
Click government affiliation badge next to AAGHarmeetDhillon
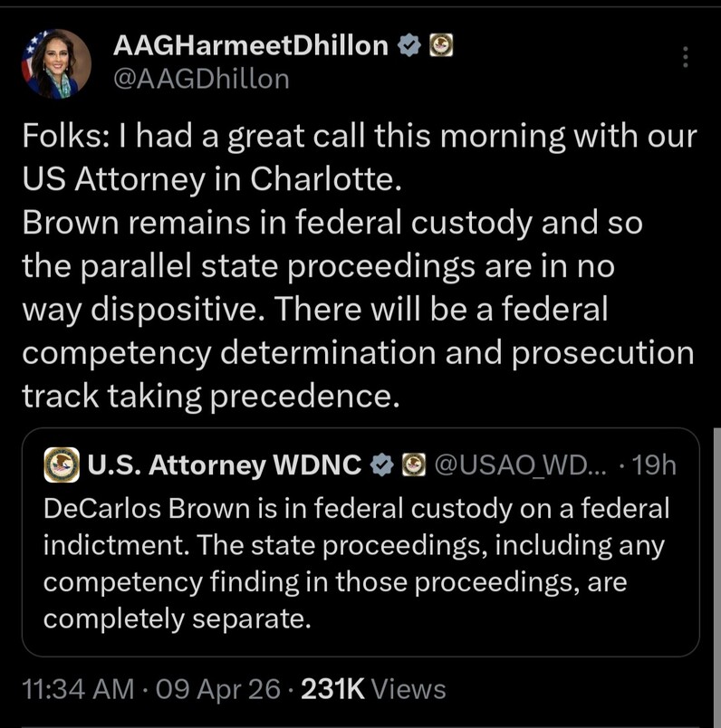440,46
